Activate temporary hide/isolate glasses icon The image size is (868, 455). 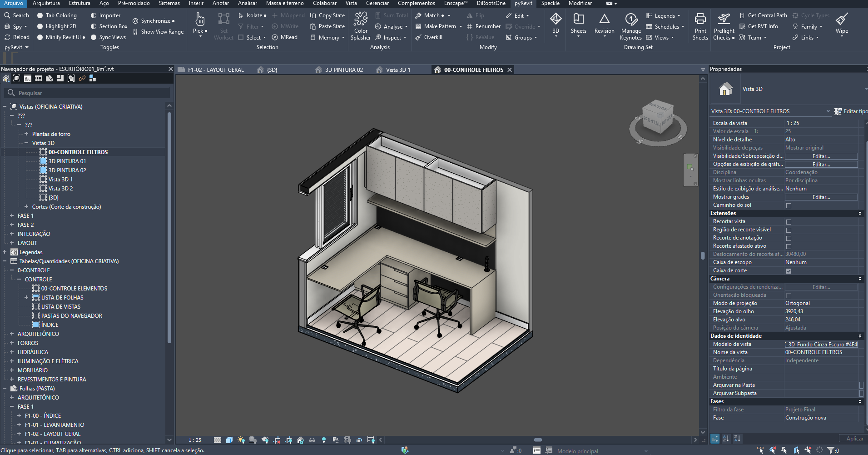tap(312, 440)
